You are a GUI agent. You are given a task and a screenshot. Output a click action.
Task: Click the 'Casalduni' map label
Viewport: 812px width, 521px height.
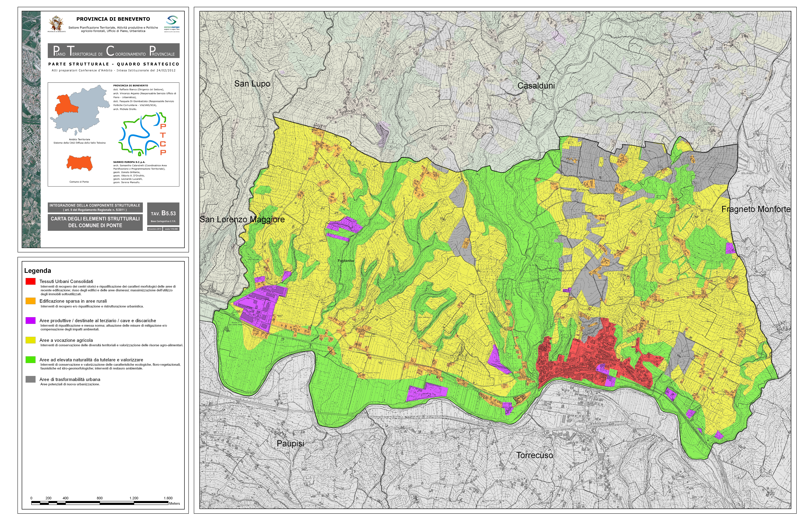pos(536,86)
